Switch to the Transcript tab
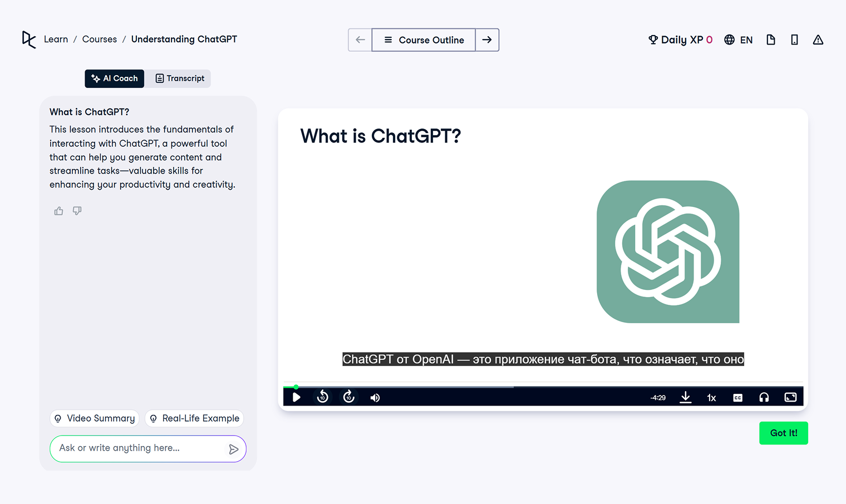The height and width of the screenshot is (504, 846). point(180,78)
